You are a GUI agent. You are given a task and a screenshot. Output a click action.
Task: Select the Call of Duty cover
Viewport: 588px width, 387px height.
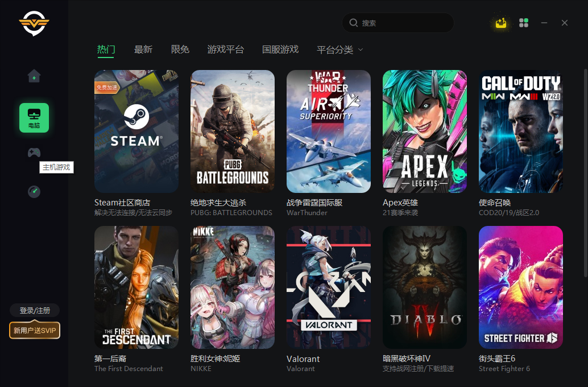click(520, 131)
